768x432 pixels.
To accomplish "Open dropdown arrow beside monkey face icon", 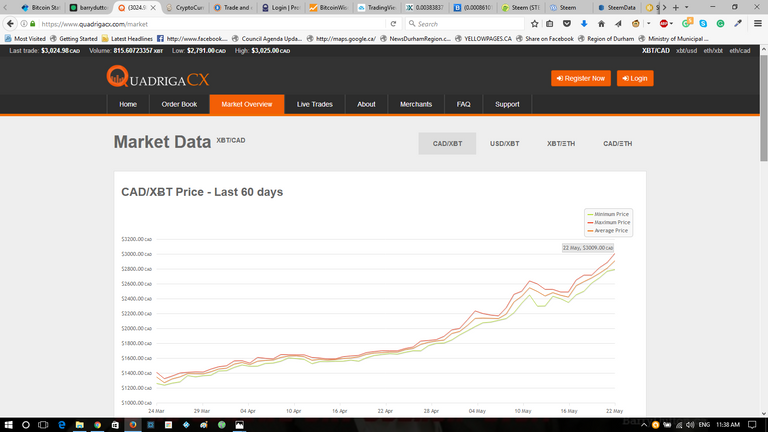I will tap(648, 24).
